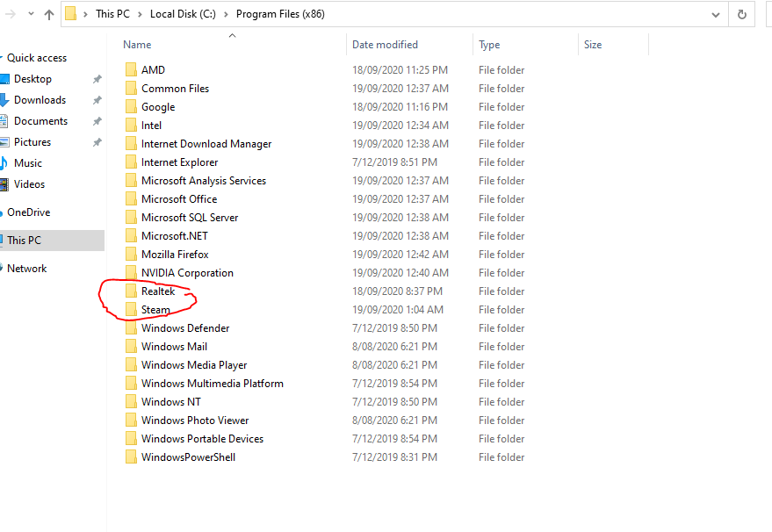This screenshot has height=532, width=772.
Task: Open Videos in navigation pane
Action: coord(30,184)
